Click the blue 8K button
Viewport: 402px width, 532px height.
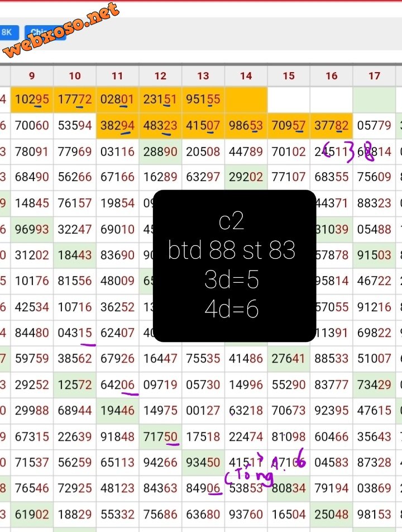click(x=8, y=32)
